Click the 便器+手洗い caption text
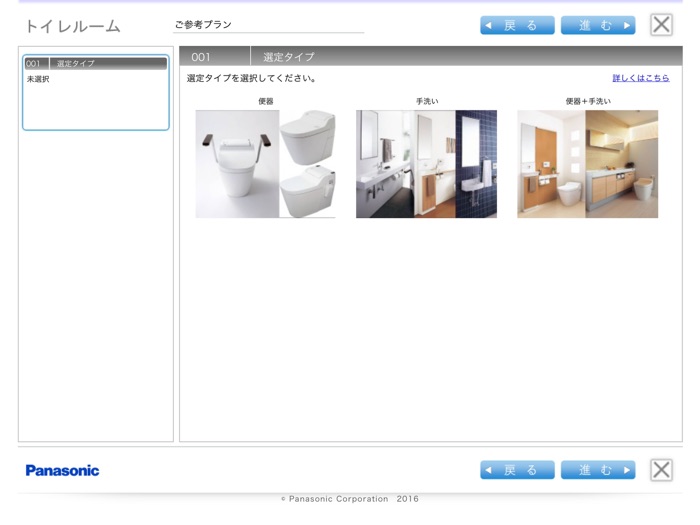Screen dimensions: 700x525 [x=587, y=101]
